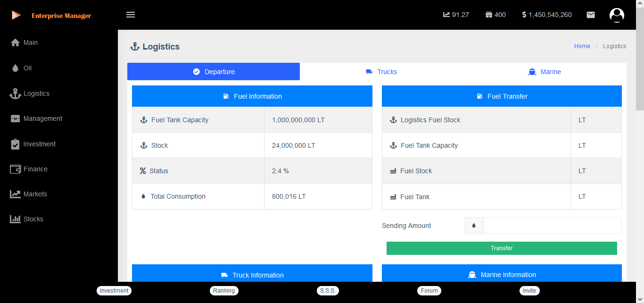Click the chart icon showing 91.27

click(x=446, y=15)
